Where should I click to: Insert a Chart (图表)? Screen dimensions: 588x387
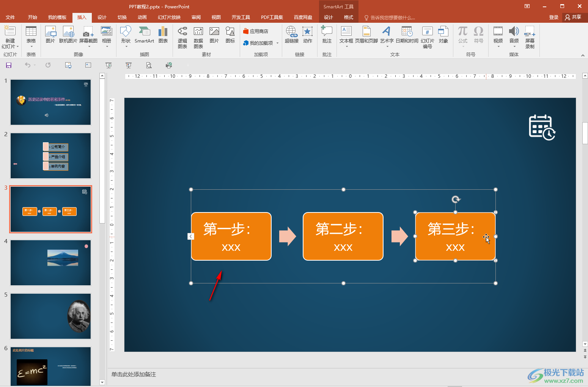coord(163,35)
